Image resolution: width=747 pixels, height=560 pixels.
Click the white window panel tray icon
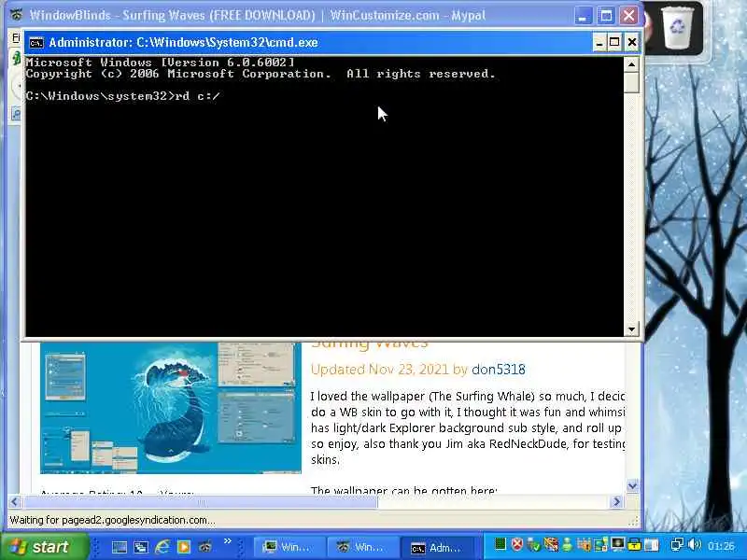(x=652, y=544)
